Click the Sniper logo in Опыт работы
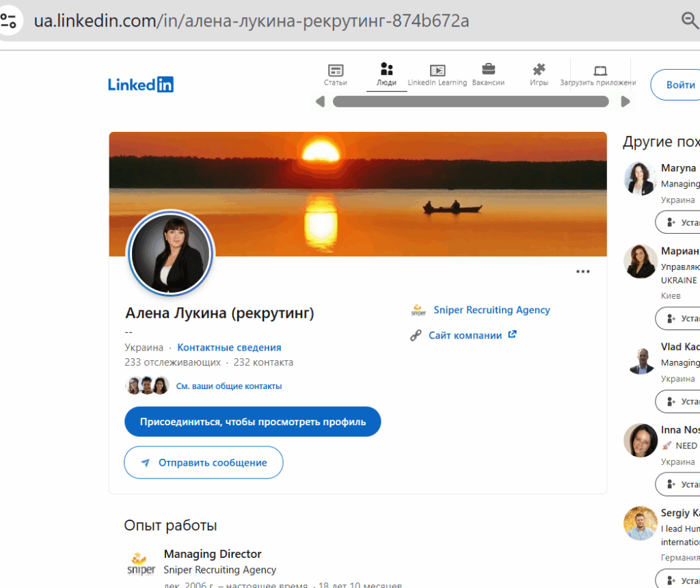 point(141,564)
